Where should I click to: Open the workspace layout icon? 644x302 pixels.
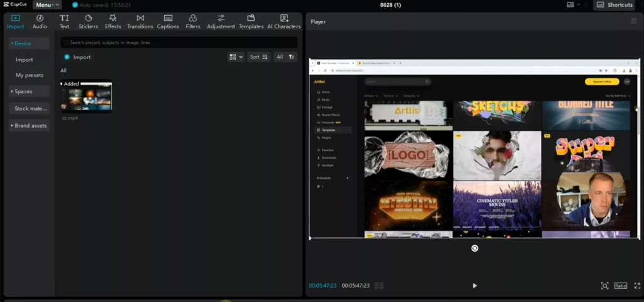pos(570,4)
